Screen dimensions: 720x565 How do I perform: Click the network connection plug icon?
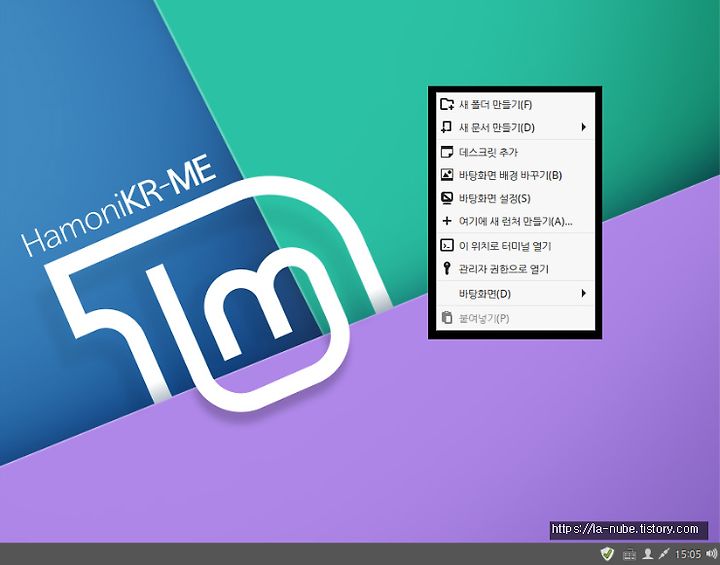(664, 554)
